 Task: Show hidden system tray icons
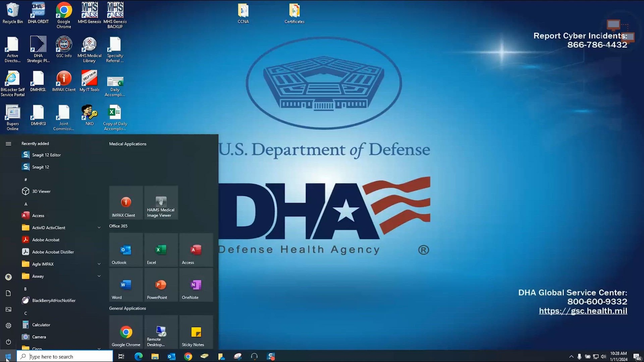click(x=571, y=356)
